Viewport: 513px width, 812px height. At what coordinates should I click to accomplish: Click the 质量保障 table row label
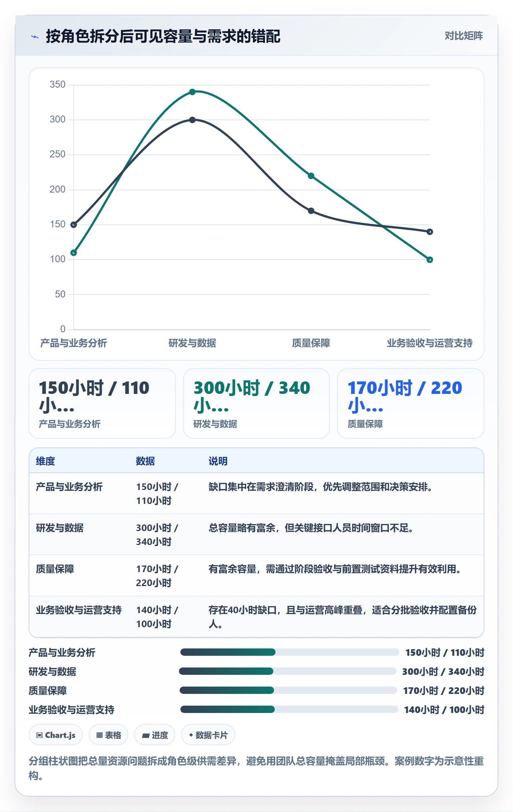pos(55,569)
